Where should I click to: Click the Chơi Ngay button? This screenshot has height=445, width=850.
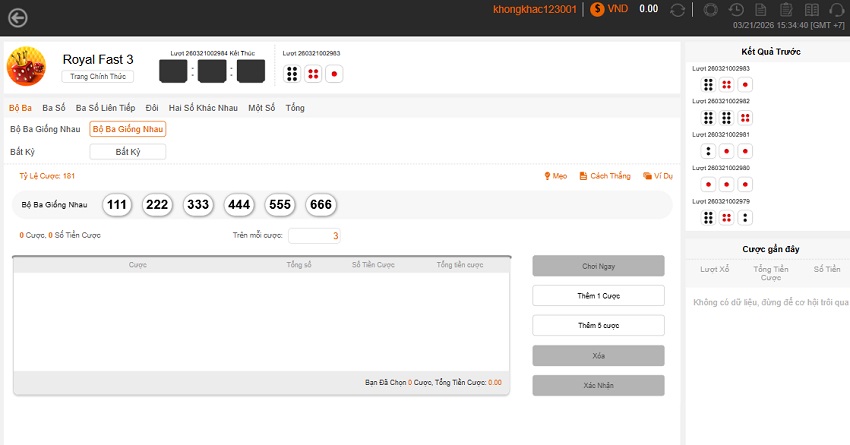click(x=598, y=266)
